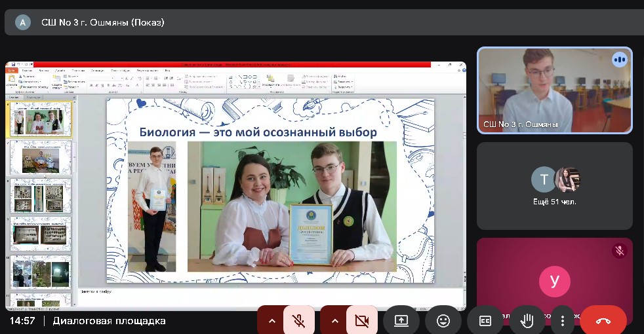Screen dimensions: 644x334
Task: Click the presenter avatar letter A
Action: click(23, 22)
